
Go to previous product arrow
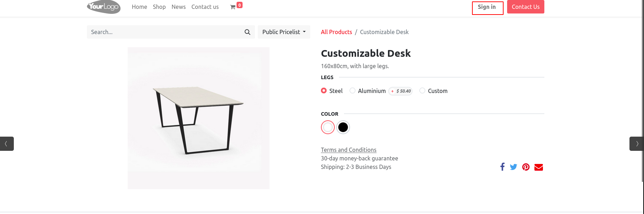click(6, 144)
